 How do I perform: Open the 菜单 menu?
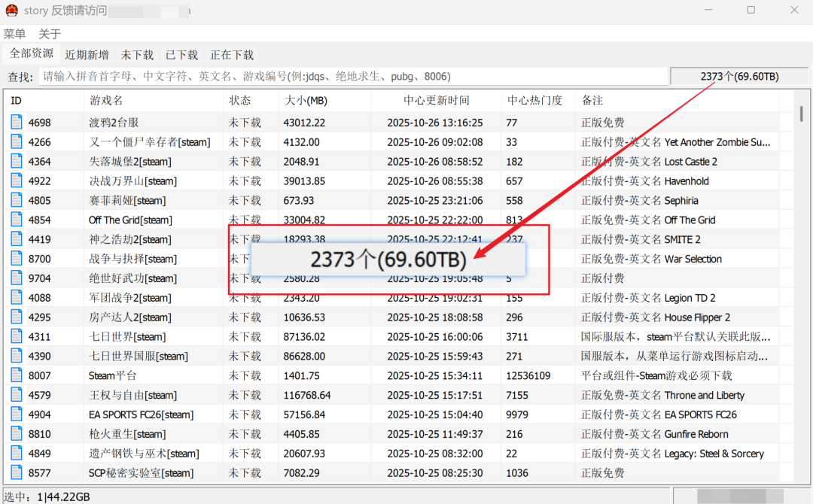tap(14, 34)
